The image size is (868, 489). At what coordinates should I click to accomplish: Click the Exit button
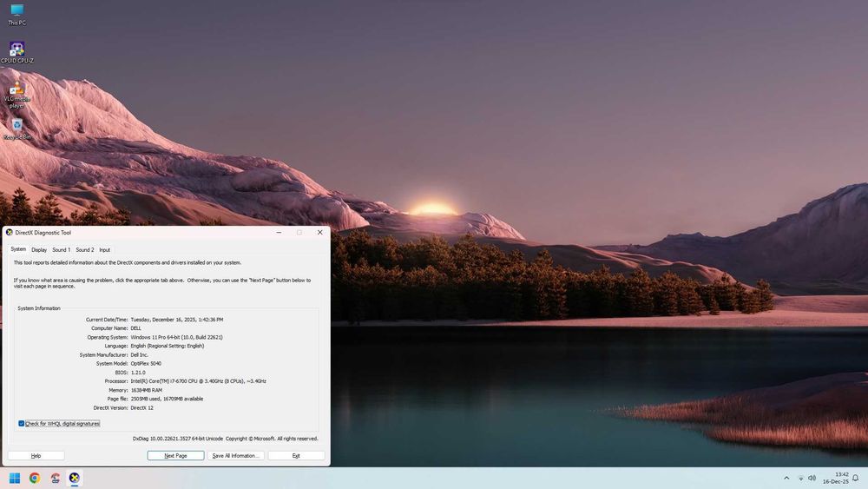point(296,456)
